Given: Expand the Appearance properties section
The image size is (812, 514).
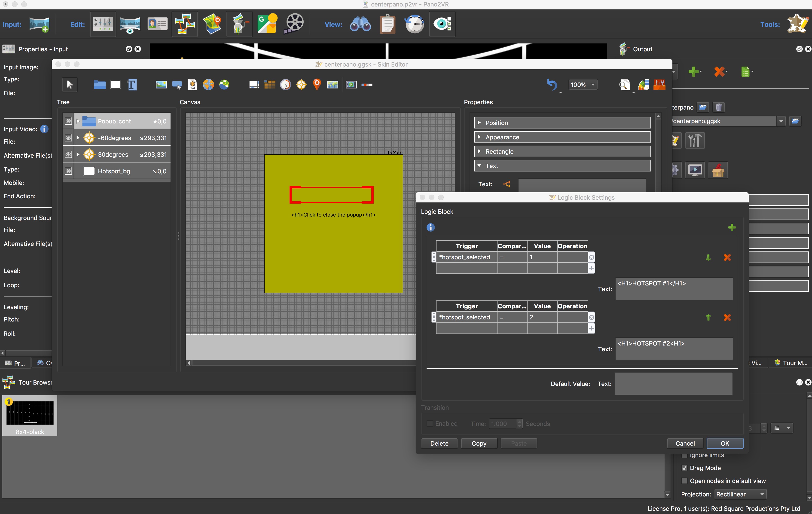Looking at the screenshot, I should pyautogui.click(x=562, y=137).
